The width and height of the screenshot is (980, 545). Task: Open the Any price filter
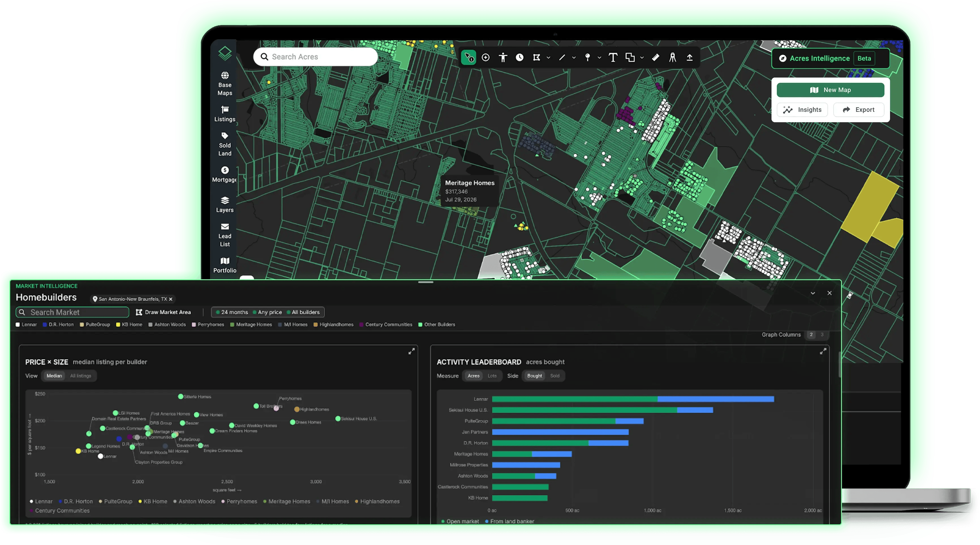tap(267, 312)
